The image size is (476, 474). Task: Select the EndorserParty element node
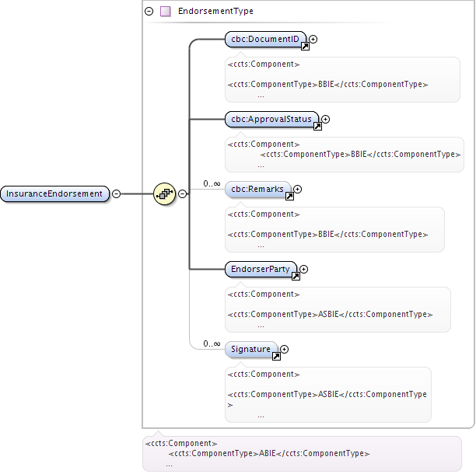(x=261, y=270)
